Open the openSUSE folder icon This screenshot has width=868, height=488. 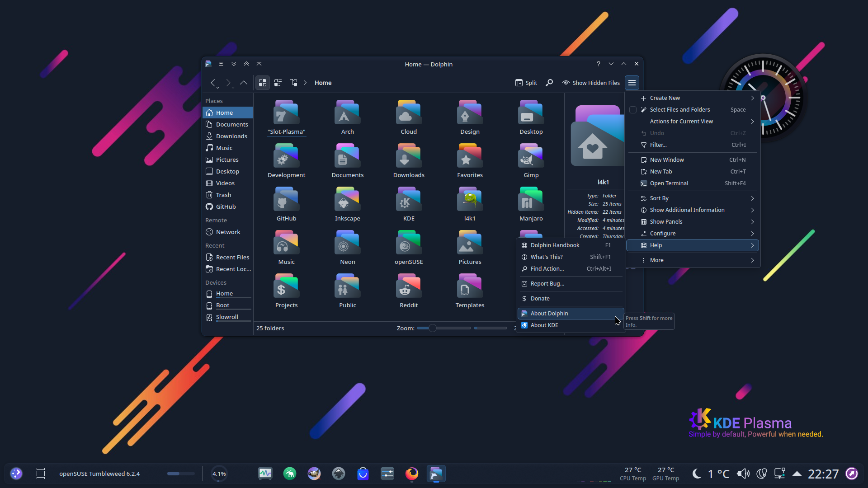[409, 243]
